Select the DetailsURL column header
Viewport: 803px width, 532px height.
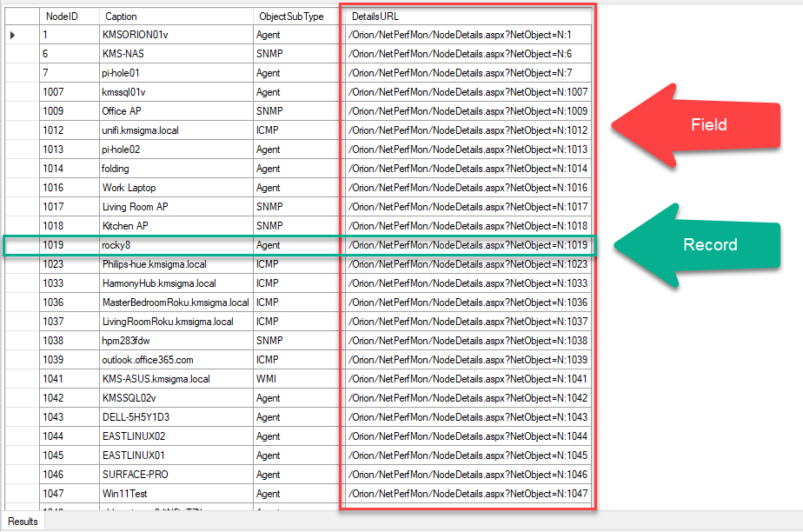468,17
